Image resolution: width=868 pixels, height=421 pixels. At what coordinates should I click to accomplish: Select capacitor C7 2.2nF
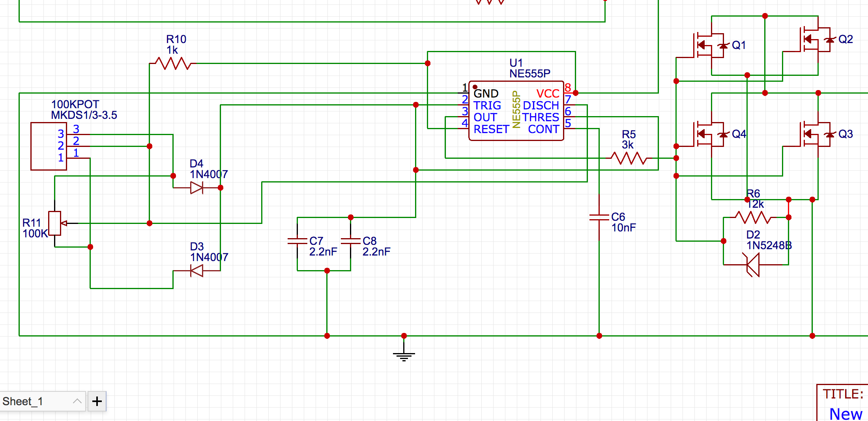(x=297, y=241)
